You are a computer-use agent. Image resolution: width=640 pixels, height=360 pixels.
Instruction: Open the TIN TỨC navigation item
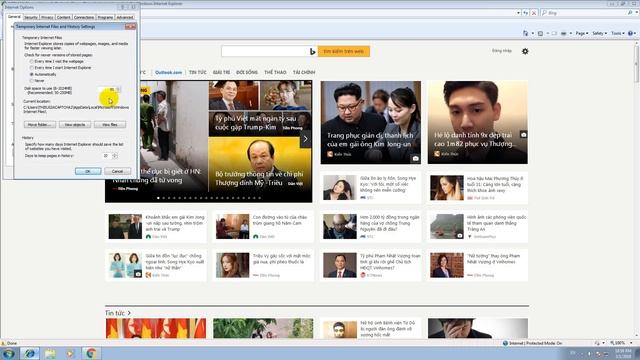(198, 72)
